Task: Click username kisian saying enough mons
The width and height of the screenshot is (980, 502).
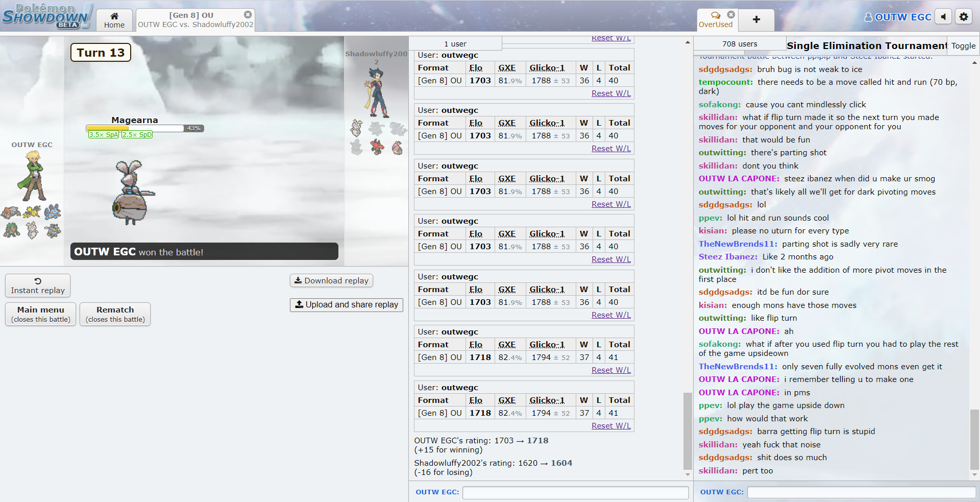Action: tap(713, 305)
